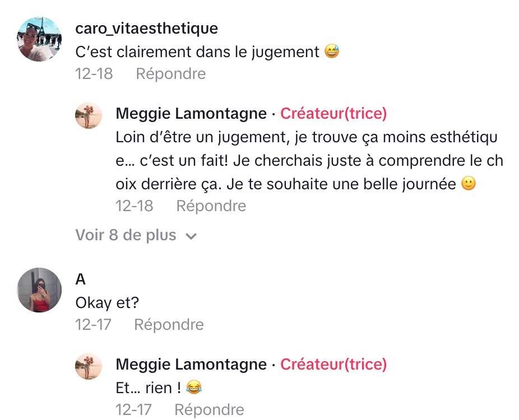This screenshot has width=519, height=420.
Task: Click the caro_vitaesthetique username
Action: click(x=146, y=28)
